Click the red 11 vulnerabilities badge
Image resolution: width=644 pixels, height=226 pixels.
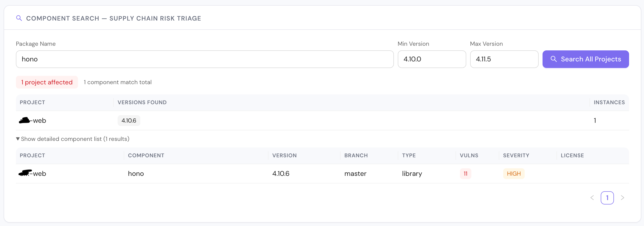pyautogui.click(x=465, y=173)
